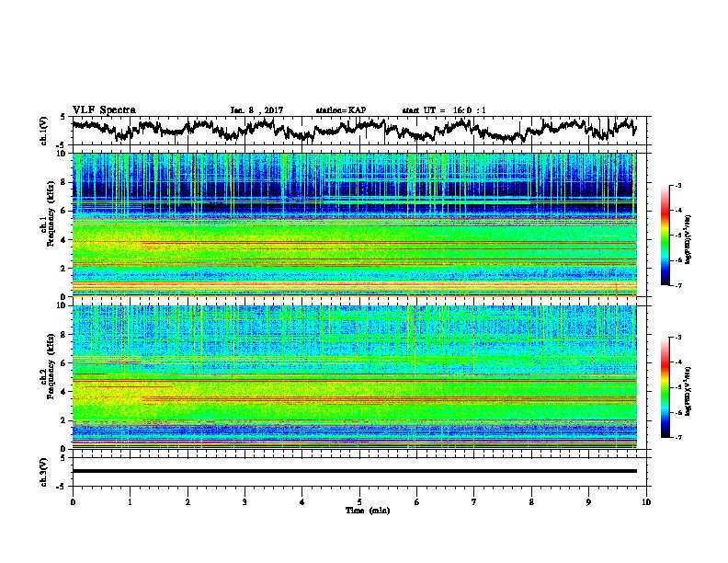
Task: Click the ch.1 frequency axis "6" tick label
Action: pos(64,212)
